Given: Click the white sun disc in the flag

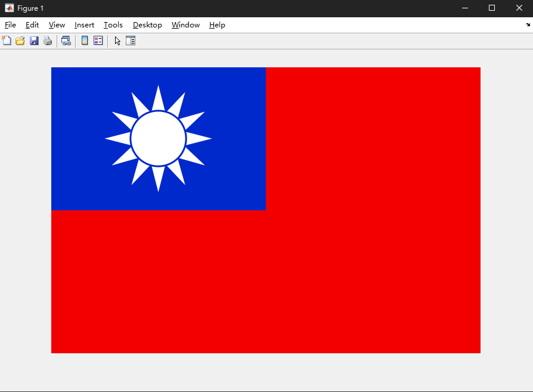Looking at the screenshot, I should [x=159, y=139].
